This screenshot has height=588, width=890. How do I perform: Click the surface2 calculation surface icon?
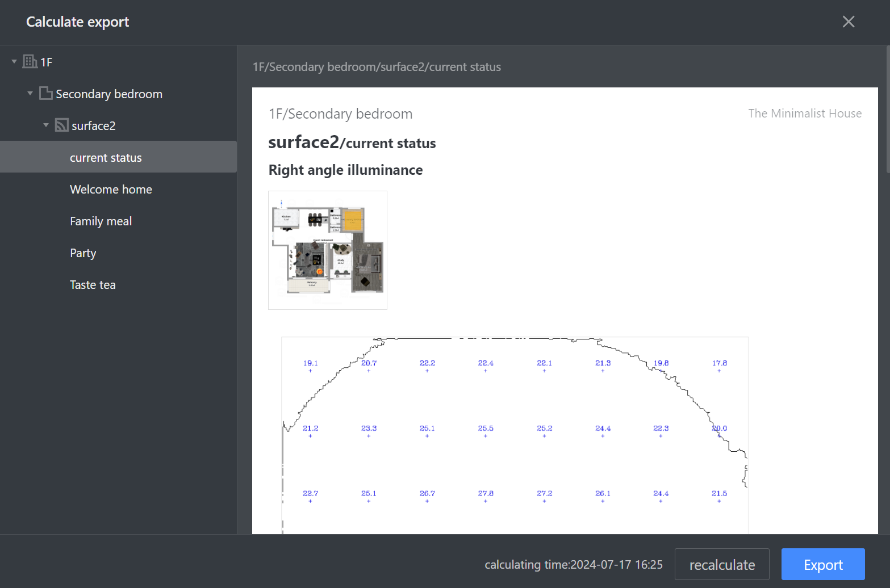(x=61, y=125)
